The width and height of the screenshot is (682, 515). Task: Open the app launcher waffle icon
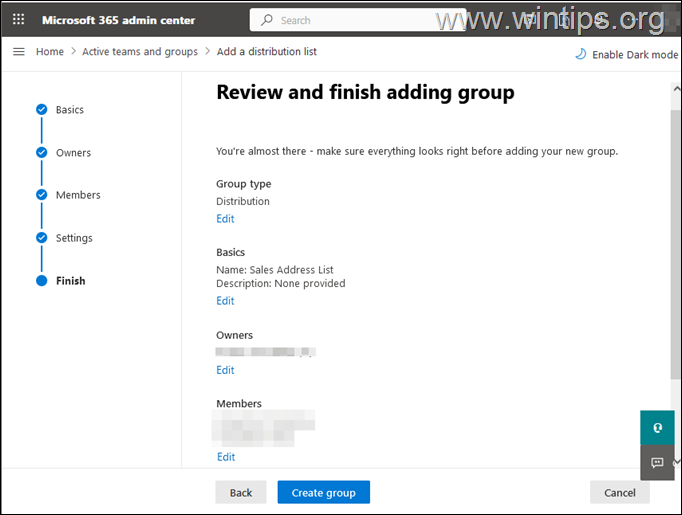[x=18, y=20]
